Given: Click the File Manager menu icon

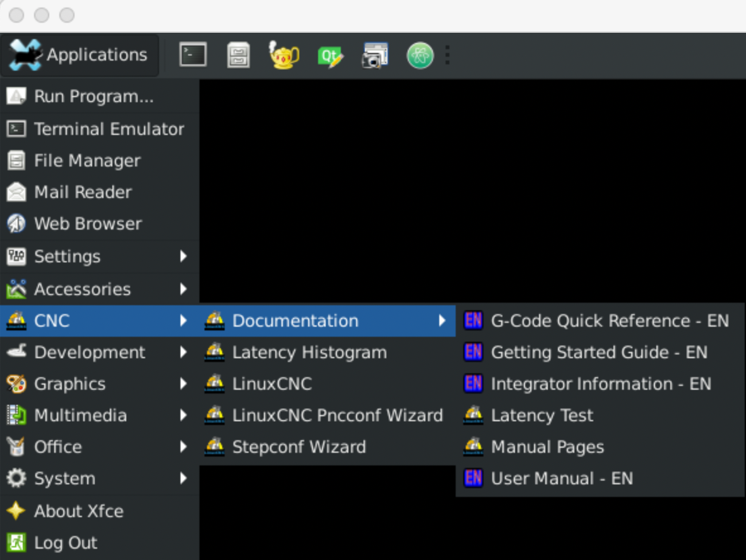Looking at the screenshot, I should pyautogui.click(x=16, y=161).
